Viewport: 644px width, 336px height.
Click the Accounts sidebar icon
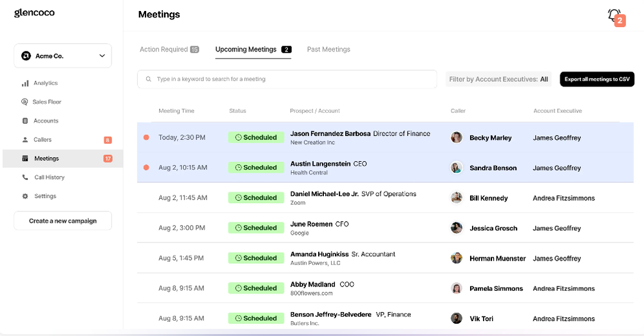(25, 121)
